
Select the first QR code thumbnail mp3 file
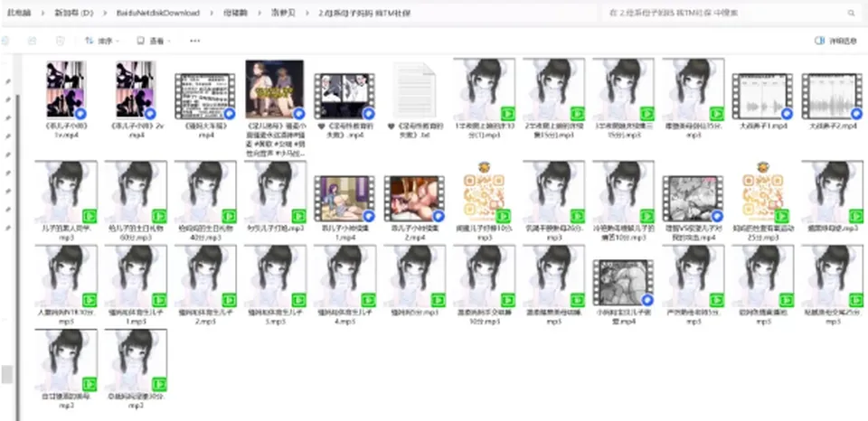tap(485, 192)
